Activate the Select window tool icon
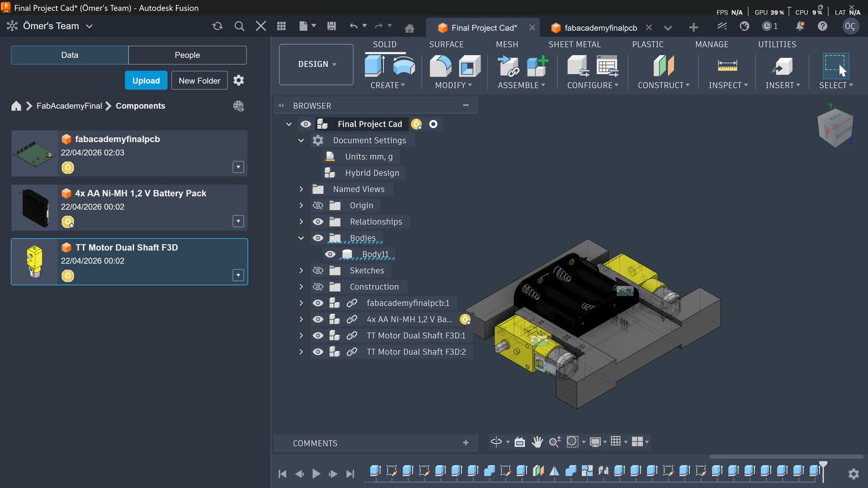 (835, 66)
